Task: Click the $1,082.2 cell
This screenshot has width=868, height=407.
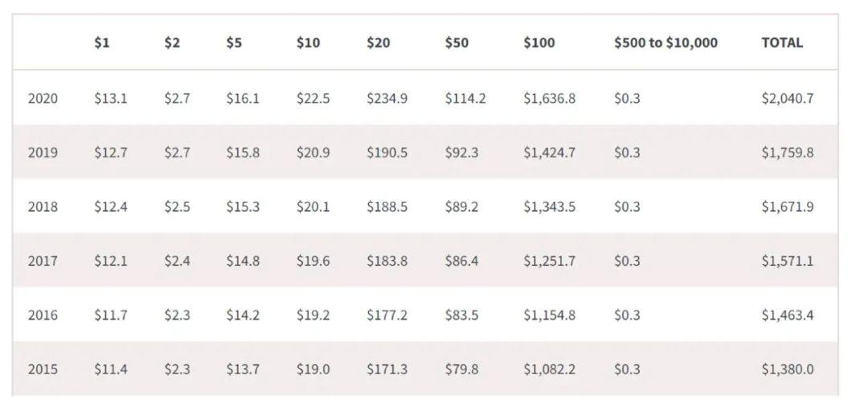Action: [549, 369]
